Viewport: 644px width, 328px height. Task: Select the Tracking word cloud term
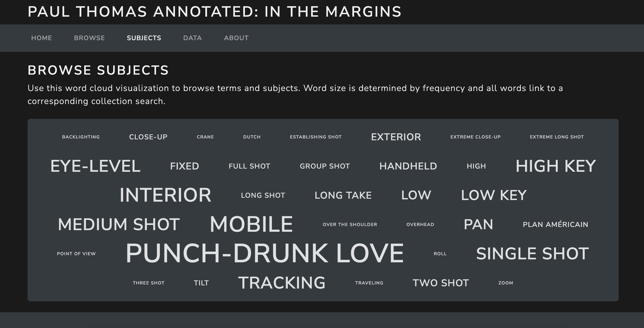(282, 283)
